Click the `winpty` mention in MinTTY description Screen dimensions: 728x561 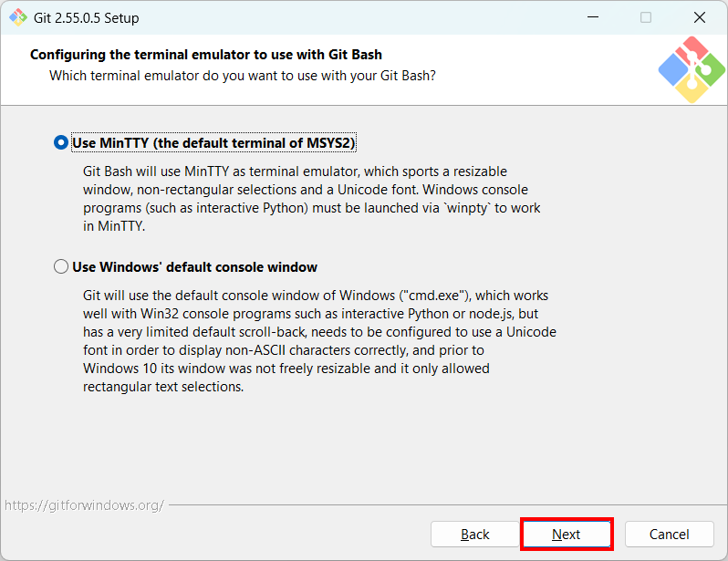(467, 208)
